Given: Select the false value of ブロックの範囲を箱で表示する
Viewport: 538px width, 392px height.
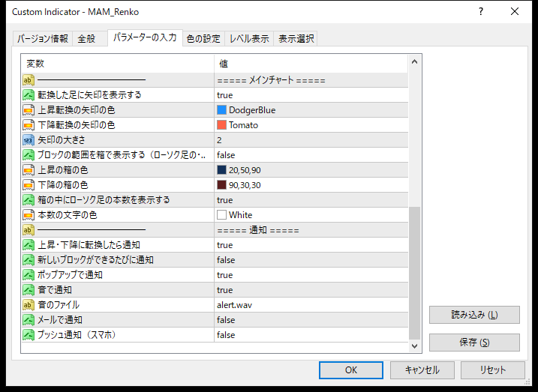Looking at the screenshot, I should [226, 155].
